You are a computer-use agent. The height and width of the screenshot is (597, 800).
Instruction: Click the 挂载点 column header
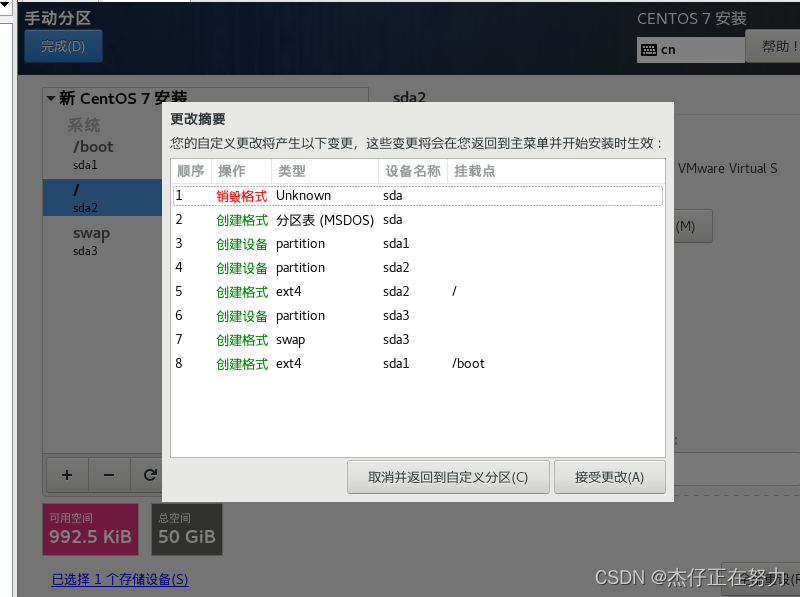556,171
